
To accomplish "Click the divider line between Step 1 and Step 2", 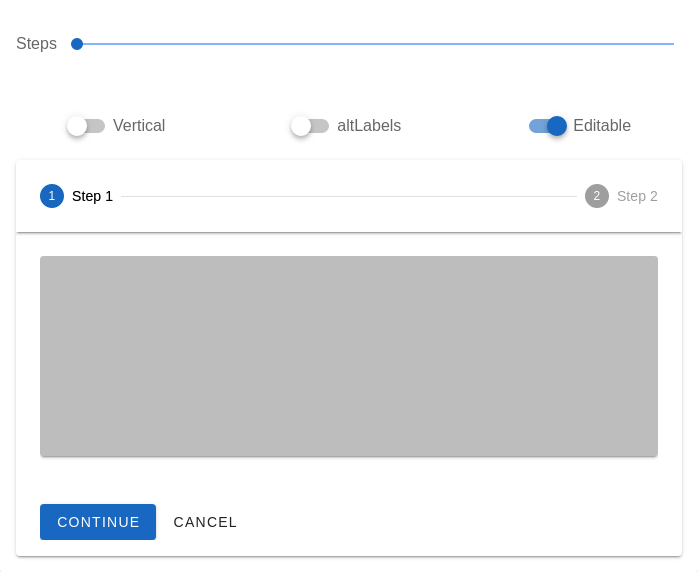I will 348,196.
